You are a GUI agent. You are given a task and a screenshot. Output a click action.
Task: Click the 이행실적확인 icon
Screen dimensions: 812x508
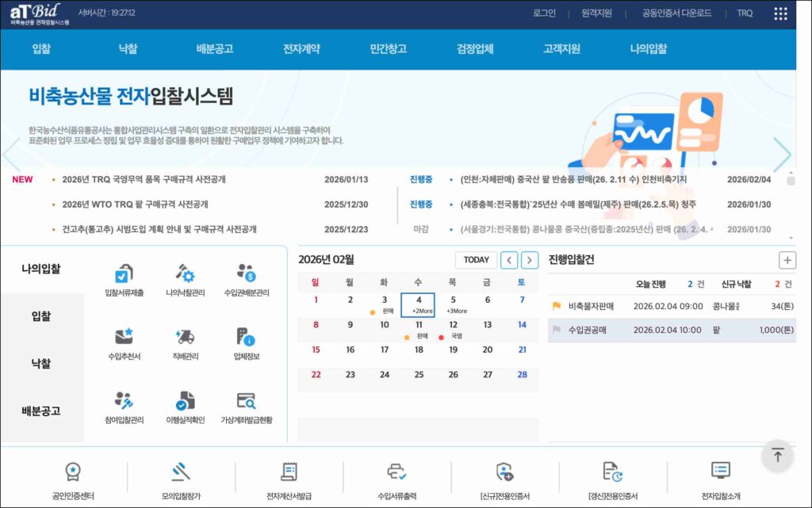[x=185, y=402]
